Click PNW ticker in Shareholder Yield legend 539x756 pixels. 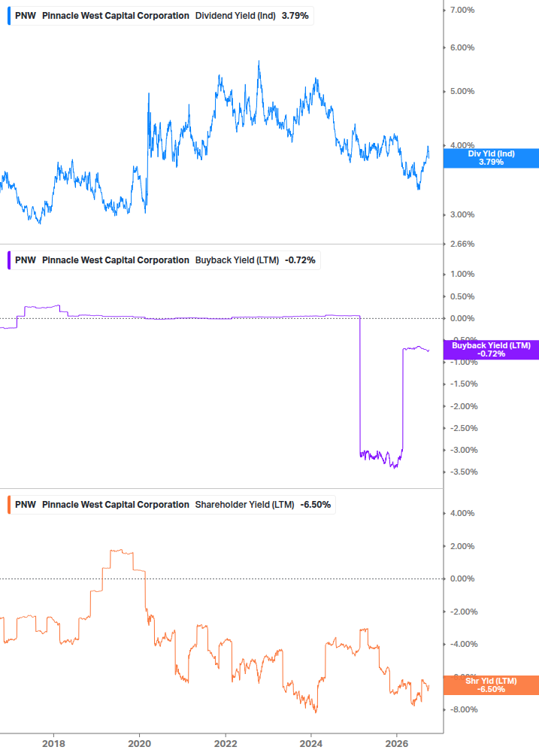click(x=26, y=505)
